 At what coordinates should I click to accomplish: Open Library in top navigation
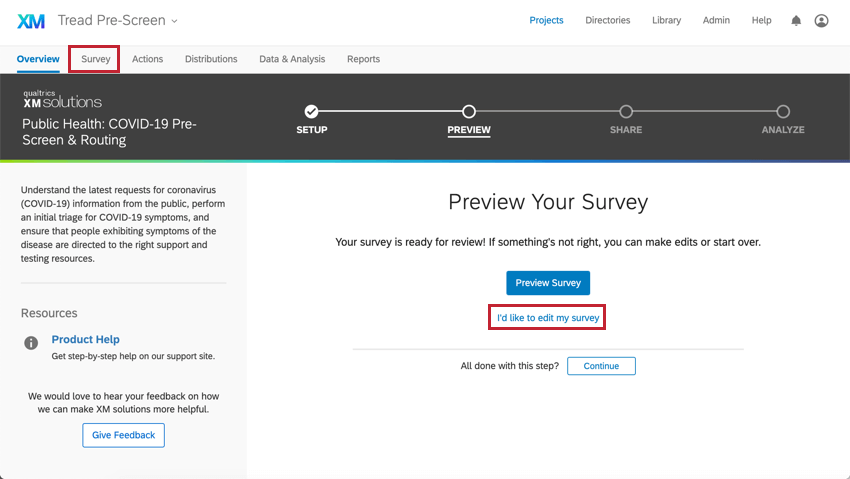666,20
